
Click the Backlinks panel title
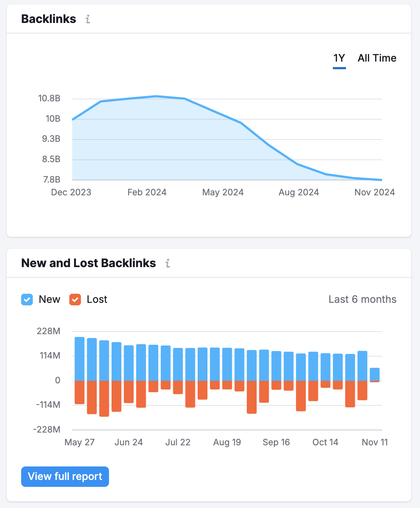[x=48, y=19]
